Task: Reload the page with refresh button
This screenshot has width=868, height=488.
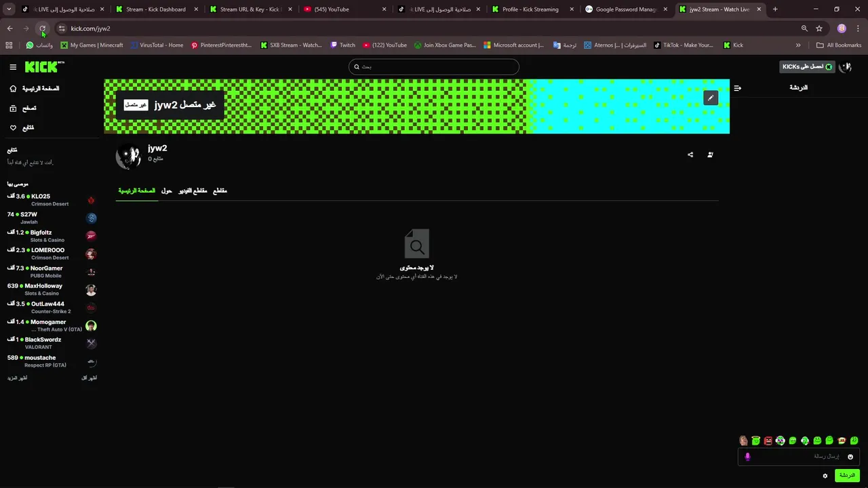Action: click(42, 28)
